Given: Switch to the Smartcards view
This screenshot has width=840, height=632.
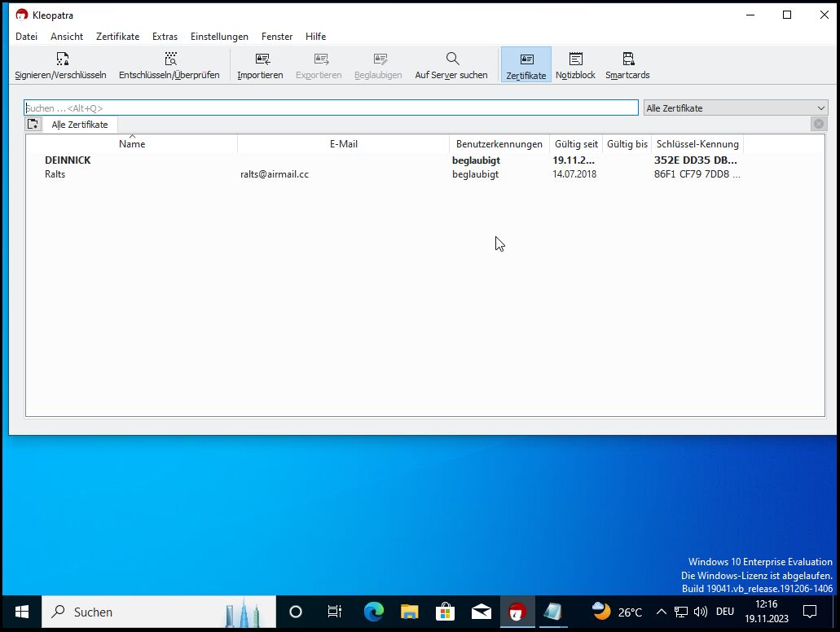Looking at the screenshot, I should pos(627,65).
